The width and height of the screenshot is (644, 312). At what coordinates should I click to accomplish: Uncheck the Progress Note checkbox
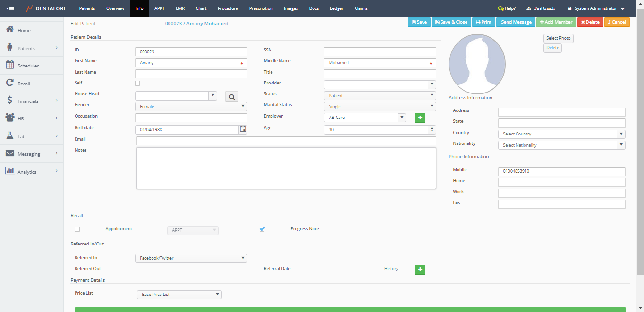(x=262, y=229)
